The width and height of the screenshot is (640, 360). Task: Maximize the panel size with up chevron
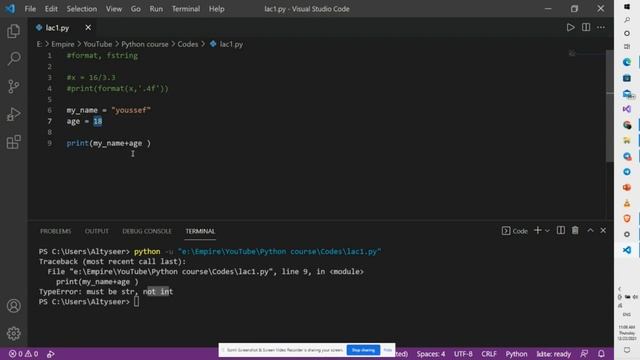(x=590, y=231)
